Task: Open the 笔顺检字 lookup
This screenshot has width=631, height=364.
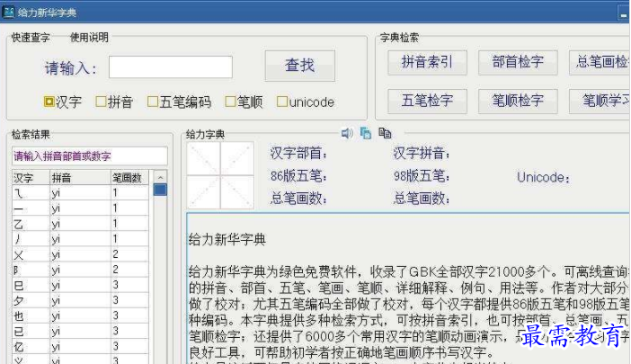Action: pyautogui.click(x=518, y=101)
